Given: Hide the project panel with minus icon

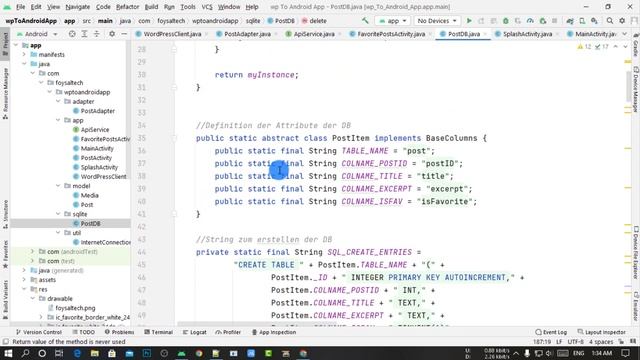Looking at the screenshot, I should pyautogui.click(x=124, y=34).
